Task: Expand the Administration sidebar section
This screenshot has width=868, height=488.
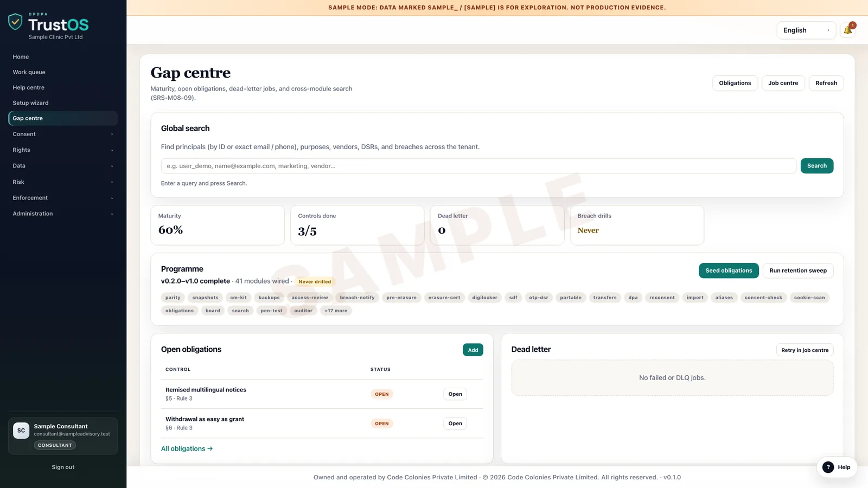Action: click(x=63, y=214)
